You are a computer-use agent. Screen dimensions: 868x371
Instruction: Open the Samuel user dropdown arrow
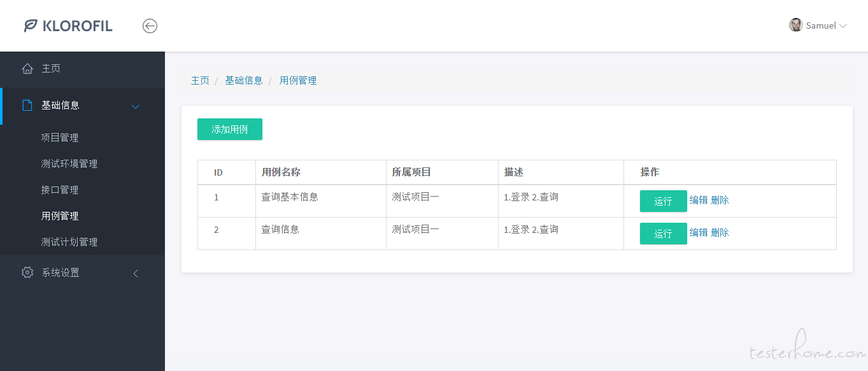843,26
